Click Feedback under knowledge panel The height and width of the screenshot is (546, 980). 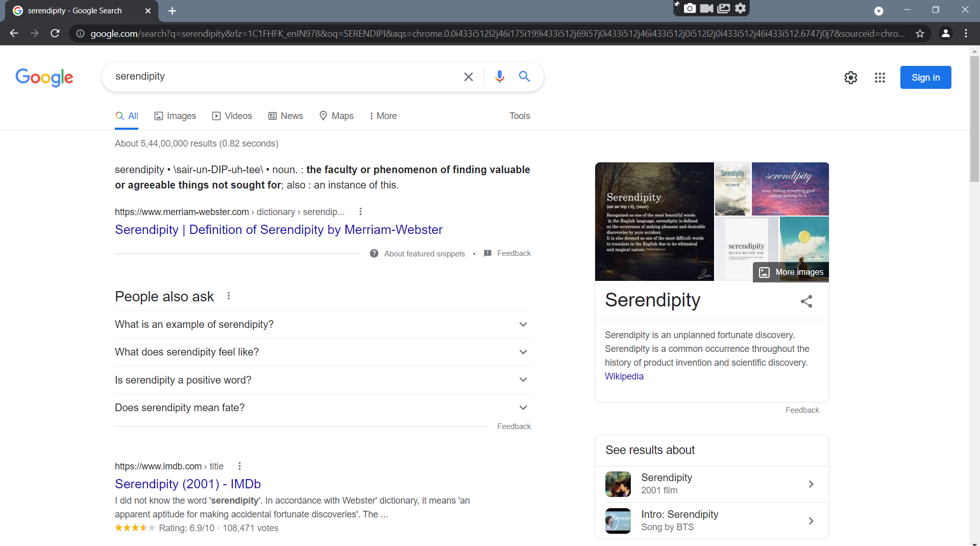tap(802, 410)
